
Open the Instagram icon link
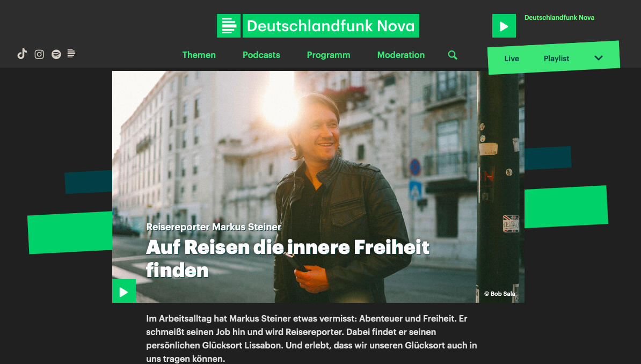point(39,54)
